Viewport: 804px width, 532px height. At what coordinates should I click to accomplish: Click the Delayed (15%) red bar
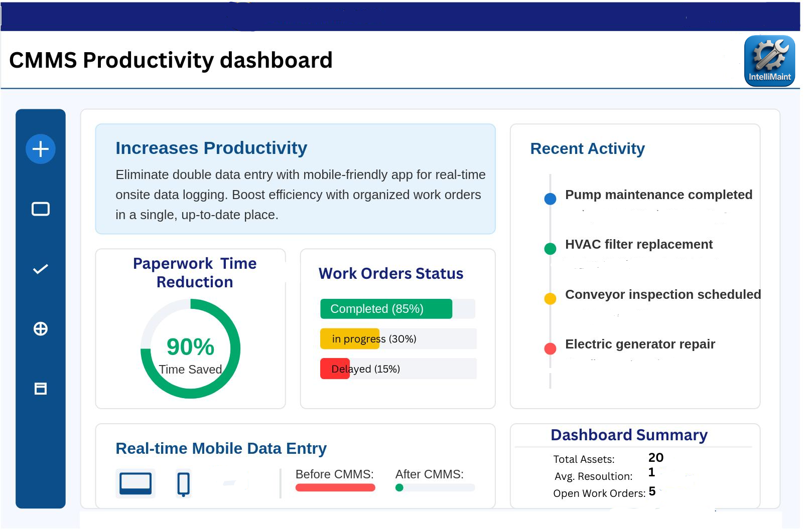coord(335,369)
